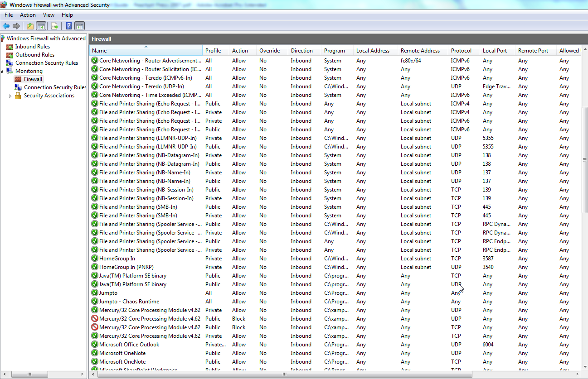Sort rules by the Name column header
The height and width of the screenshot is (379, 588).
[x=146, y=50]
